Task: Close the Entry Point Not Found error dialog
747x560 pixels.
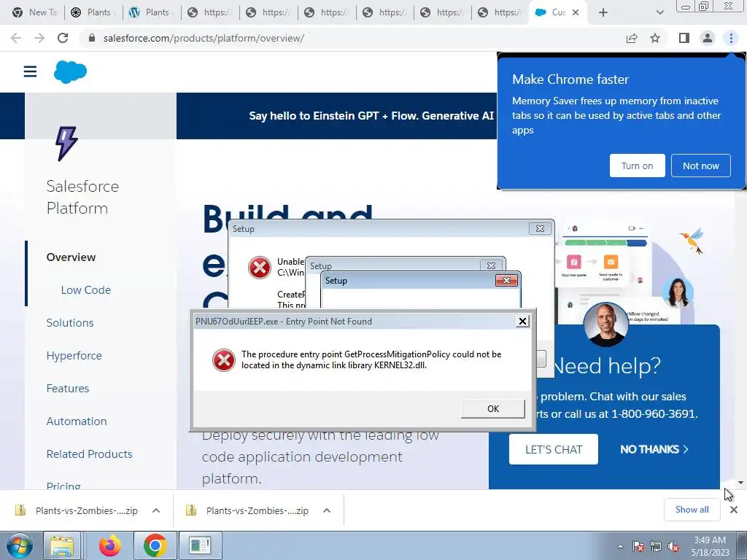Action: tap(522, 322)
